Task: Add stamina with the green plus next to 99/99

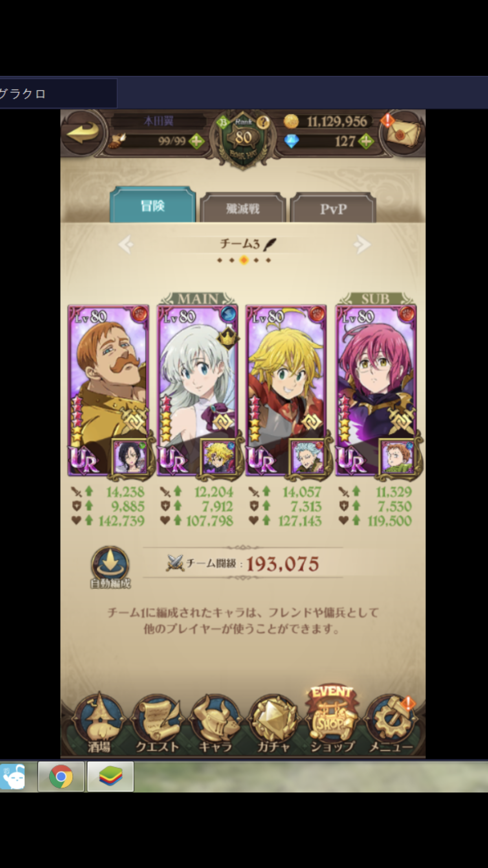Action: pyautogui.click(x=196, y=141)
